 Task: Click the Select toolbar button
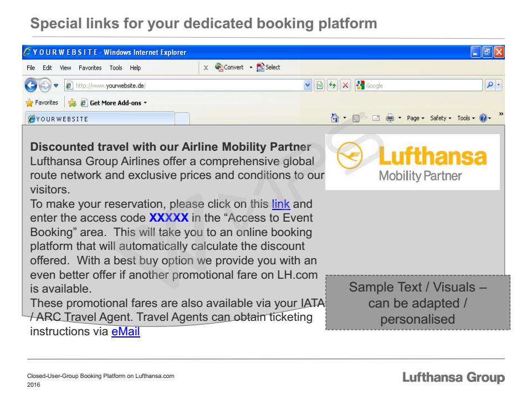(x=268, y=67)
